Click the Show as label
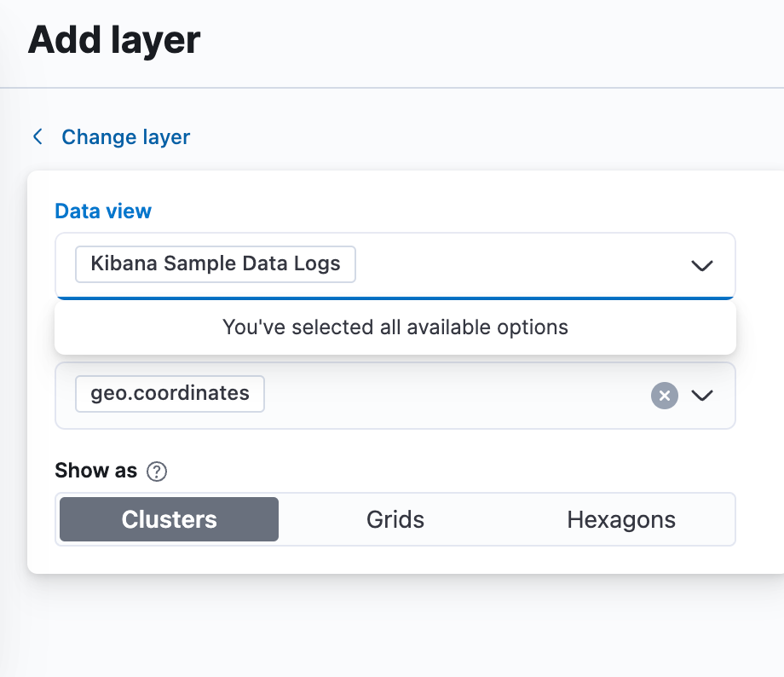This screenshot has width=784, height=677. point(96,471)
